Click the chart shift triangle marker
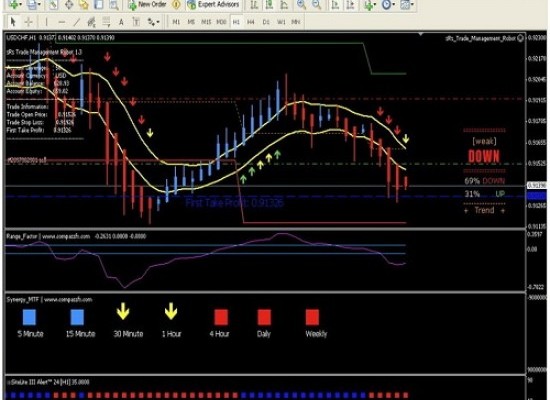The height and width of the screenshot is (400, 550). [421, 34]
